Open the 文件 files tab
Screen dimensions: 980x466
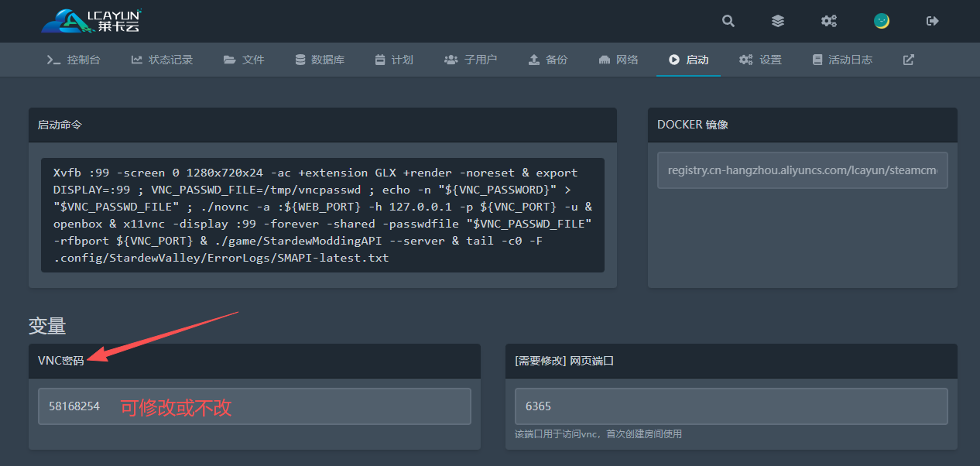244,60
